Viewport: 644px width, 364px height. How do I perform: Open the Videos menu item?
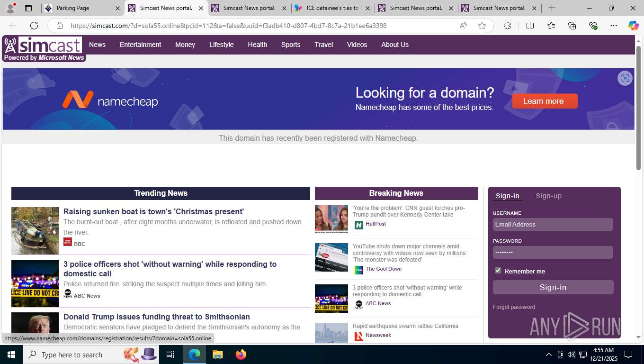tap(357, 45)
